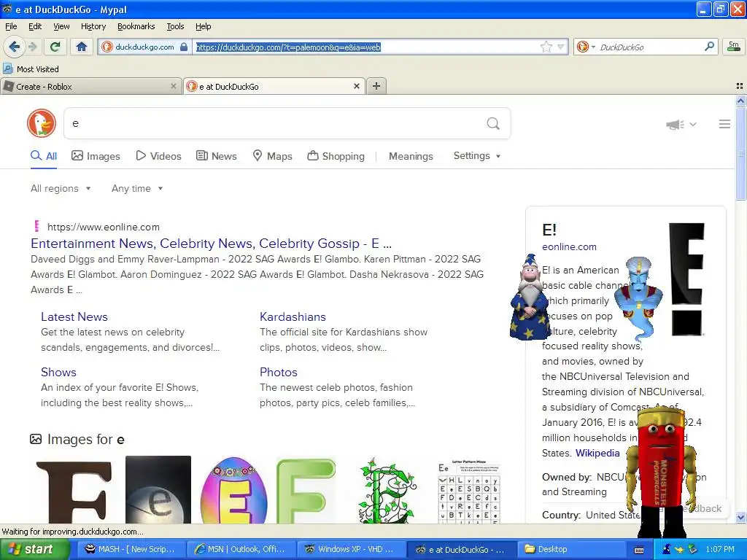
Task: Open the letter pattern maze thumbnail
Action: tap(469, 491)
